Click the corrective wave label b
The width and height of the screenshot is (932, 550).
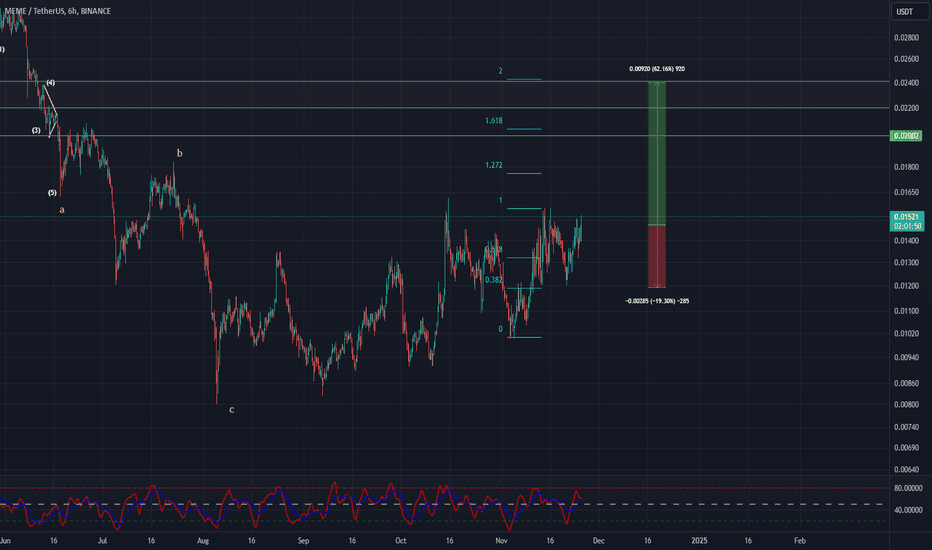click(x=180, y=153)
